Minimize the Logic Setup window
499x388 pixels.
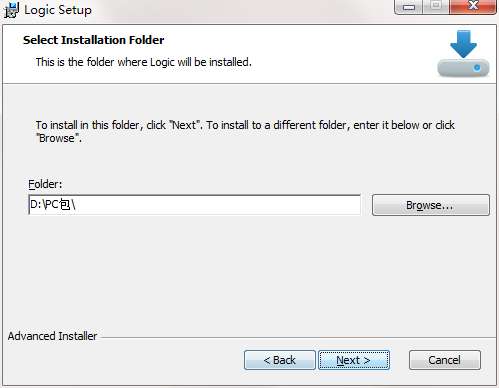[408, 7]
